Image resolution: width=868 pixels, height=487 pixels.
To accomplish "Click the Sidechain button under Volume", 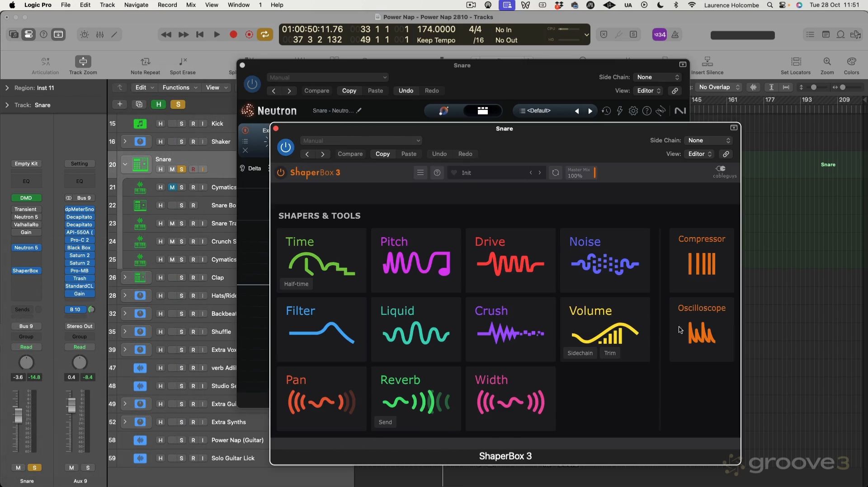I will click(580, 353).
